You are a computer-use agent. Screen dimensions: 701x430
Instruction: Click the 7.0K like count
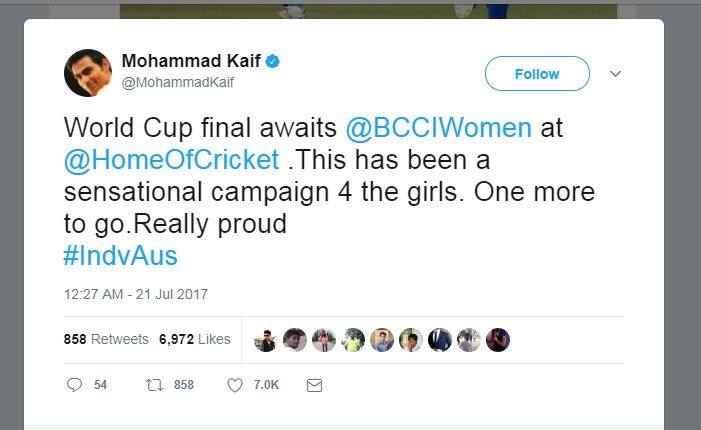click(x=266, y=385)
